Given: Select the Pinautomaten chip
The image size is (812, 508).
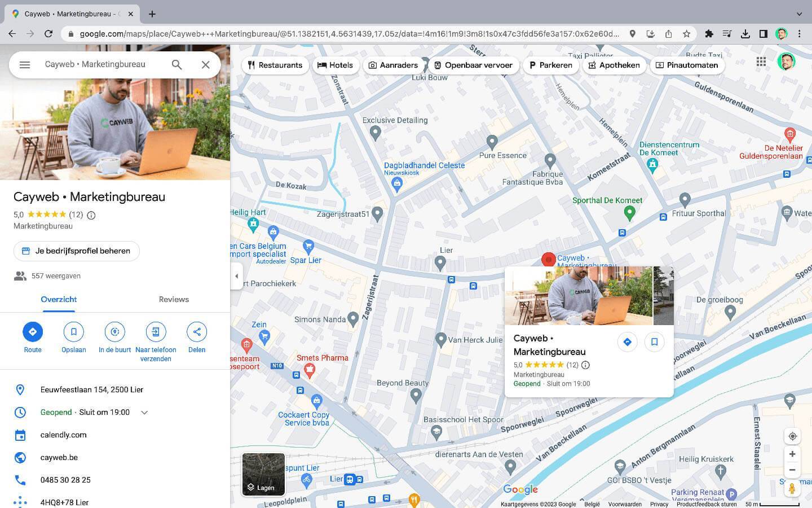Looking at the screenshot, I should click(x=687, y=65).
